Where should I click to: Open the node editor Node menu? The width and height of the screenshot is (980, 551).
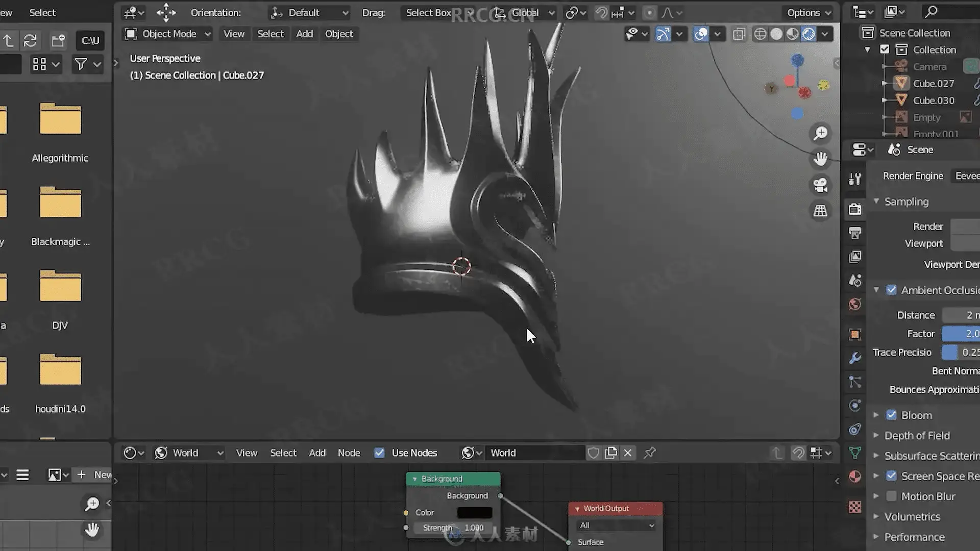[x=349, y=453]
